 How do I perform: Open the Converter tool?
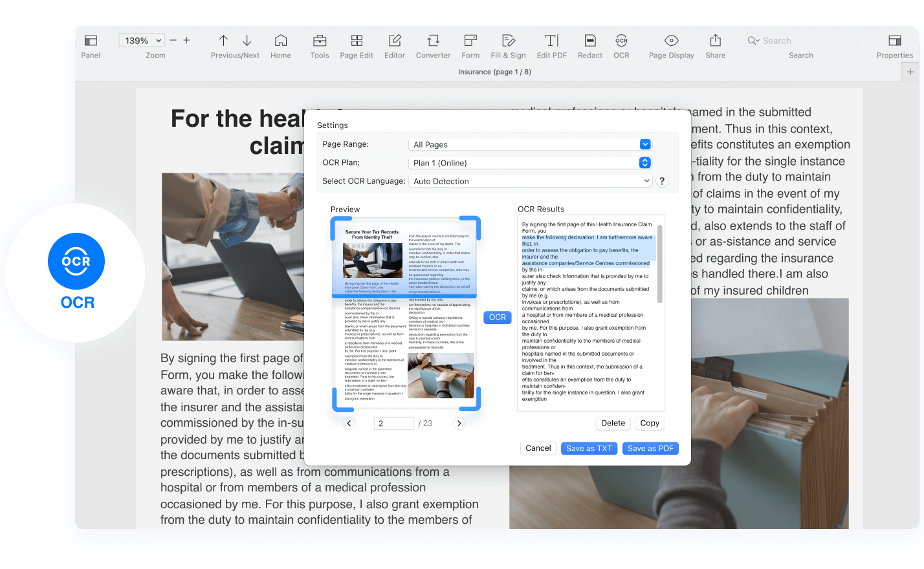(x=433, y=41)
